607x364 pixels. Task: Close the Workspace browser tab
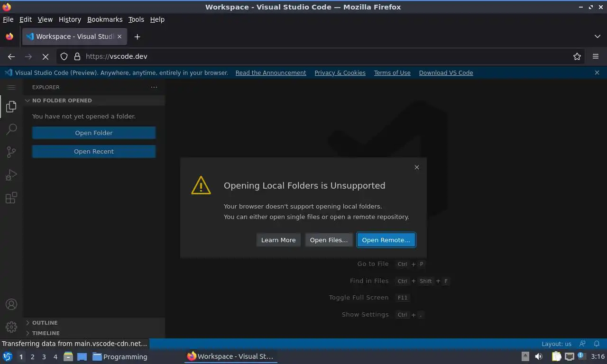coord(120,36)
